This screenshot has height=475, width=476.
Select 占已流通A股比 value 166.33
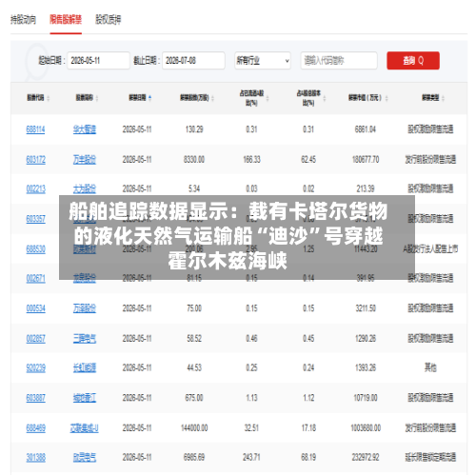(x=251, y=159)
